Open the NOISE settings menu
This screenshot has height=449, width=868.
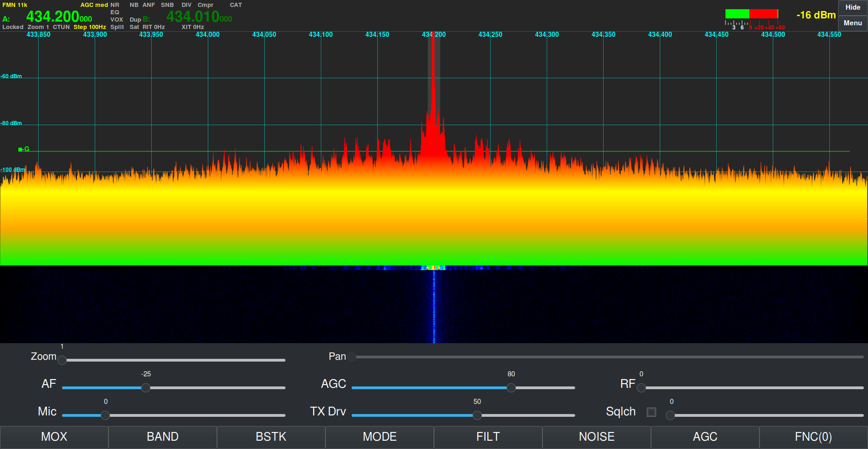[x=597, y=437]
